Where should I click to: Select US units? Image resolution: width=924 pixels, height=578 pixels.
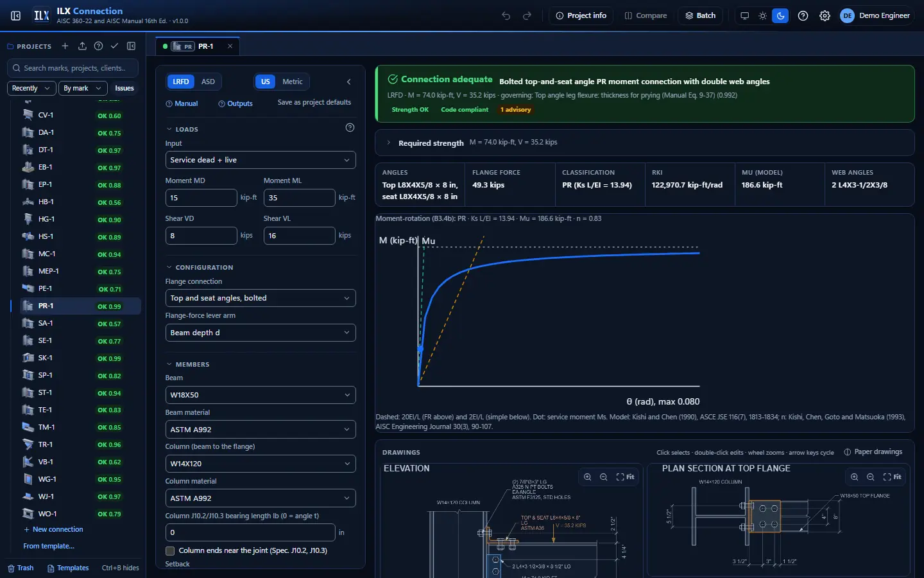point(266,82)
